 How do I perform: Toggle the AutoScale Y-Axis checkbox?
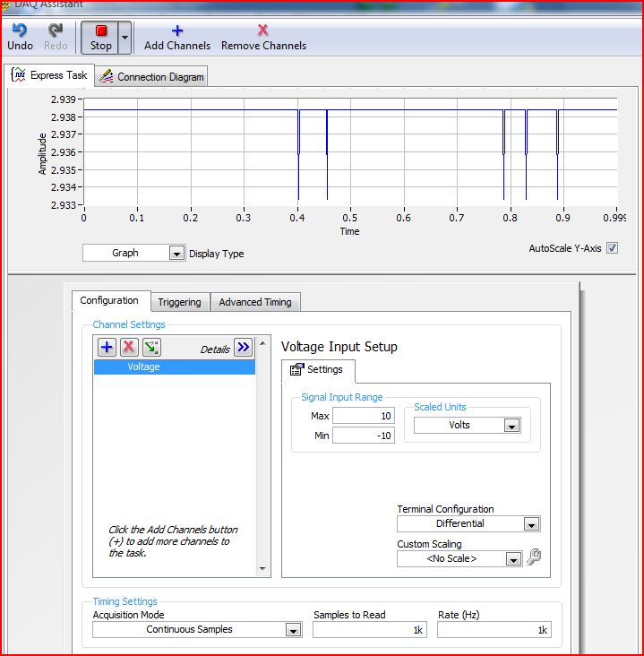(x=612, y=248)
